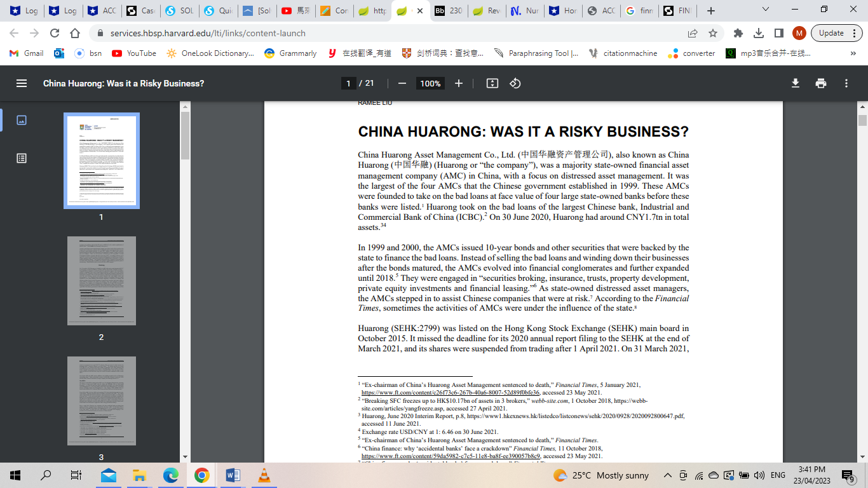Open Chrome Extensions puzzle menu
Image resolution: width=868 pixels, height=488 pixels.
click(738, 33)
